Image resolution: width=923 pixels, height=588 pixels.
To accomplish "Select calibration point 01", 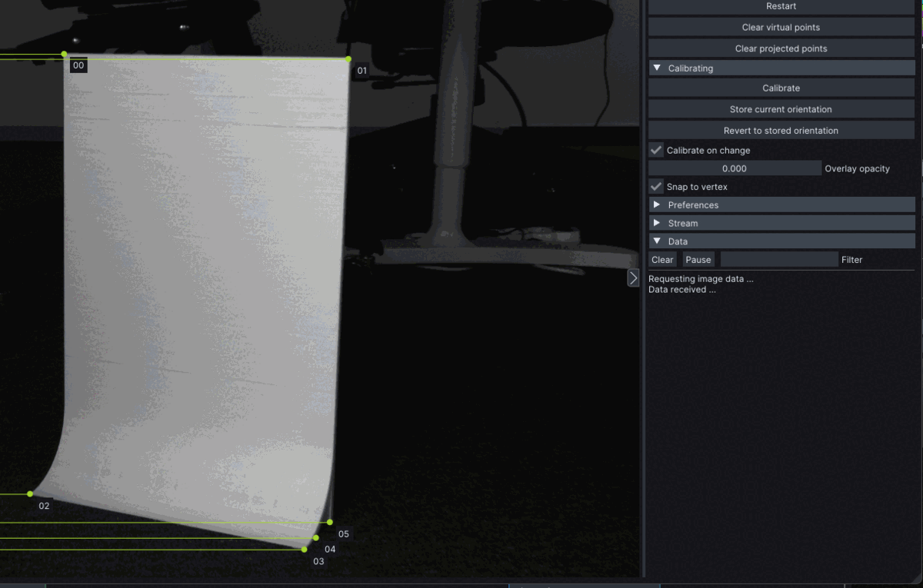I will click(348, 59).
